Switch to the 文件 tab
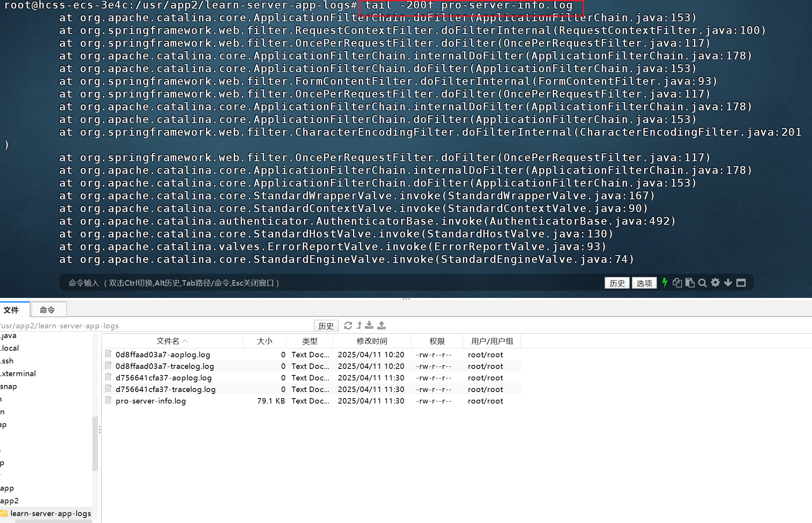The height and width of the screenshot is (523, 812). (x=12, y=310)
